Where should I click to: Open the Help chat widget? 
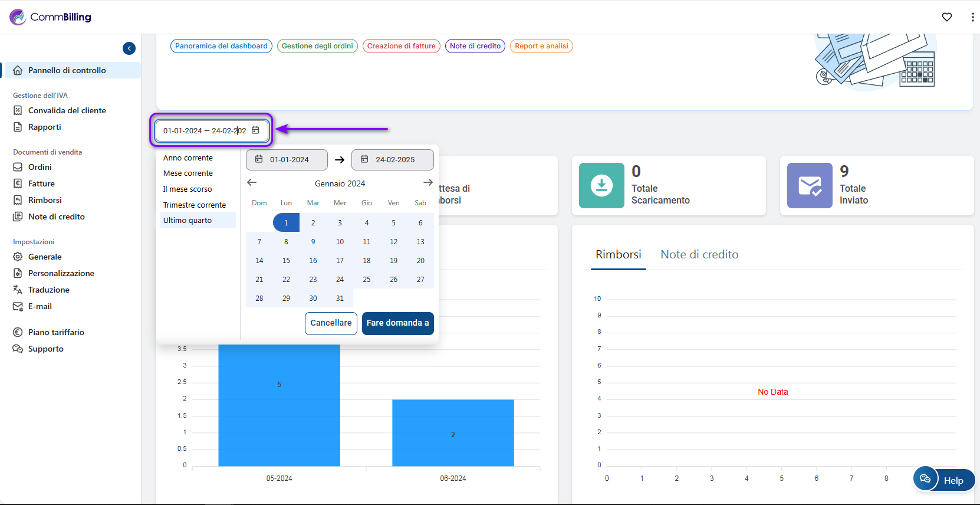click(943, 479)
